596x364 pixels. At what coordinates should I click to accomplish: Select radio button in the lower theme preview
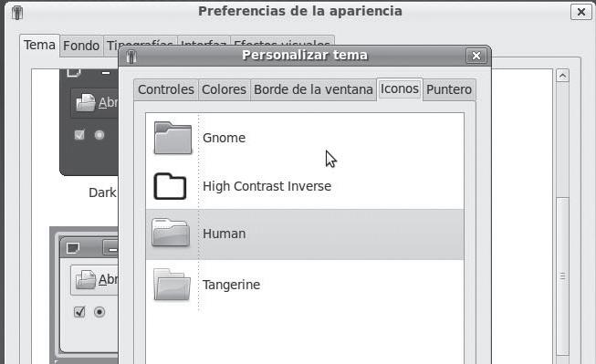(x=99, y=312)
